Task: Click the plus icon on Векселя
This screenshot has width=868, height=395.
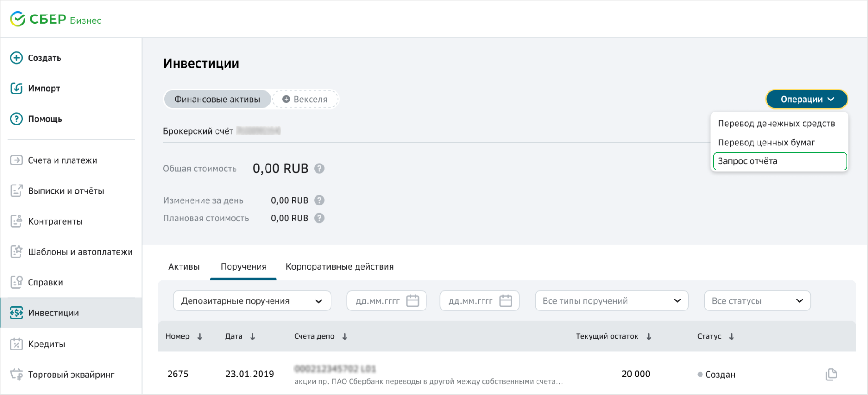Action: (x=286, y=99)
